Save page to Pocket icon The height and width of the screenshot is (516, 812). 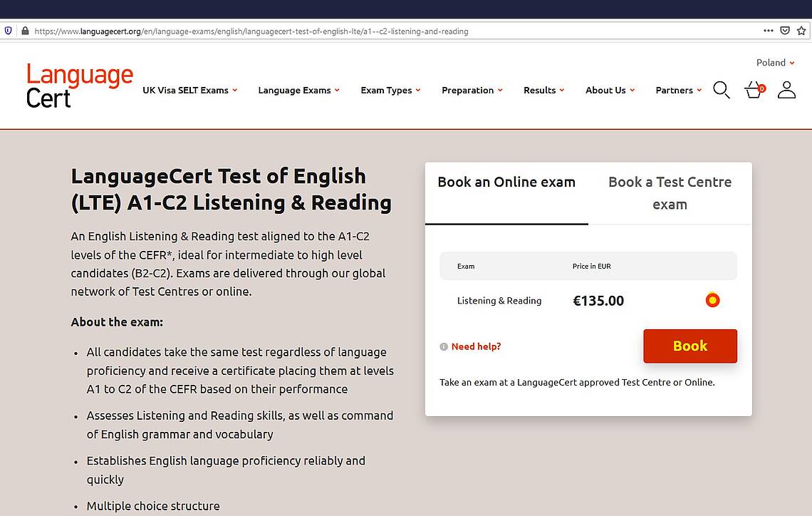coord(785,31)
